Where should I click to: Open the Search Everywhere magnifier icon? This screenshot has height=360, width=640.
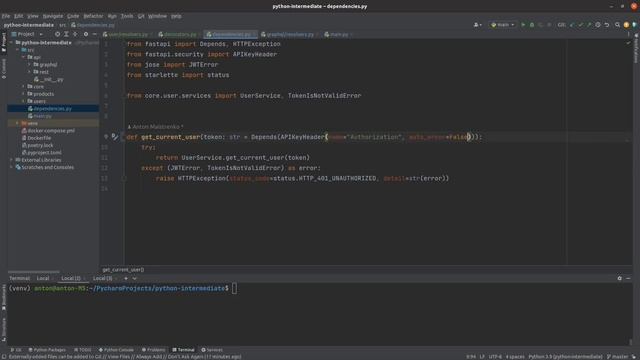617,25
